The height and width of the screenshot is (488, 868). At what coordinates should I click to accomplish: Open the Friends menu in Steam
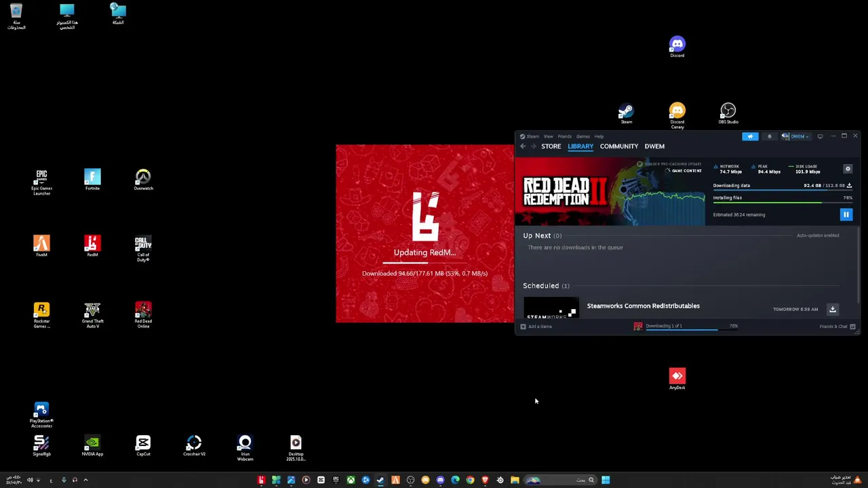[x=564, y=136]
